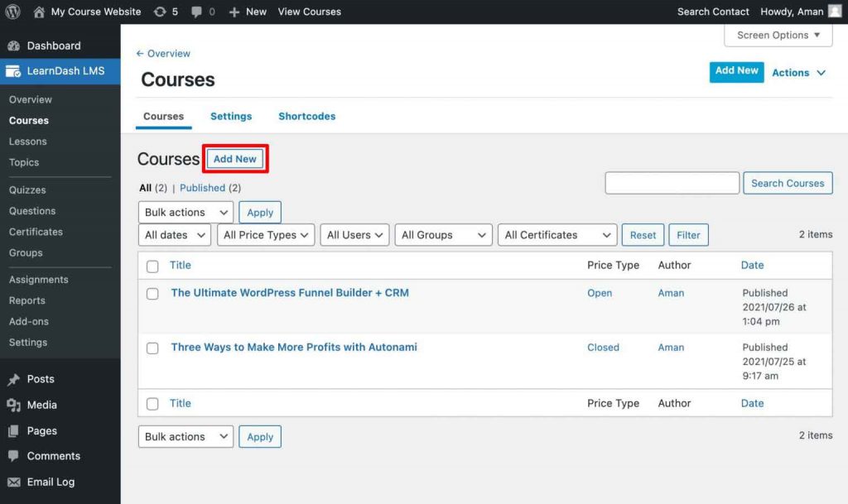Click the Filter button
This screenshot has width=848, height=504.
(x=688, y=235)
